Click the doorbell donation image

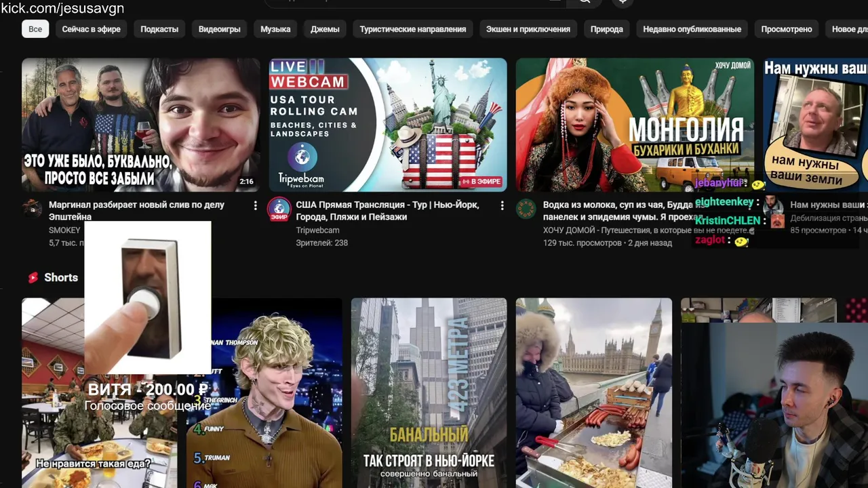tap(148, 298)
